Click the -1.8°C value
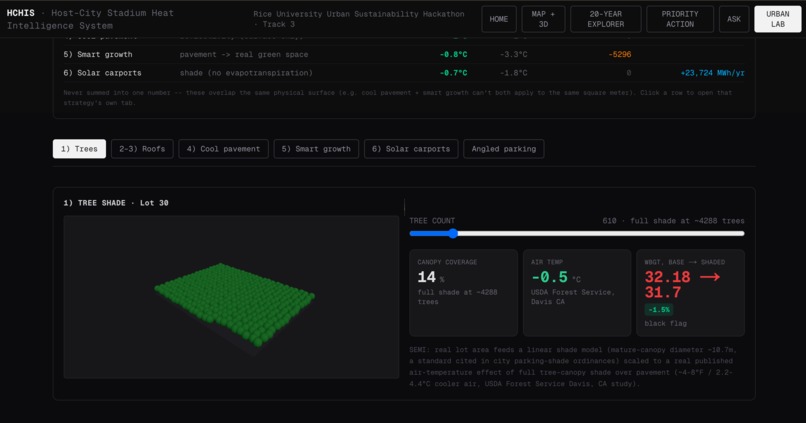This screenshot has height=423, width=806. [513, 73]
